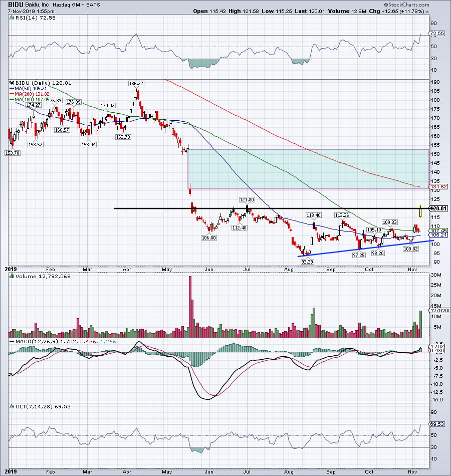Viewport: 451px width, 476px height.
Task: Click the 'Nasdaq GM + BATS' exchange label
Action: pyautogui.click(x=76, y=5)
